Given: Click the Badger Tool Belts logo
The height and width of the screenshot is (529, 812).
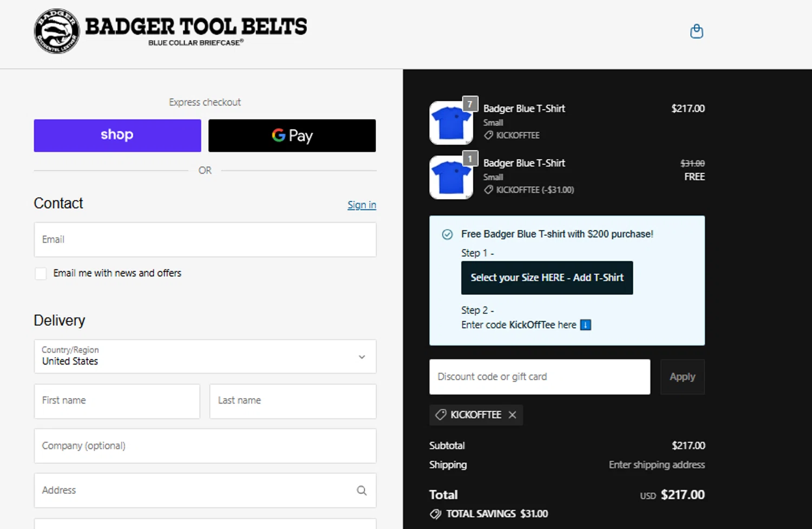Looking at the screenshot, I should tap(170, 31).
